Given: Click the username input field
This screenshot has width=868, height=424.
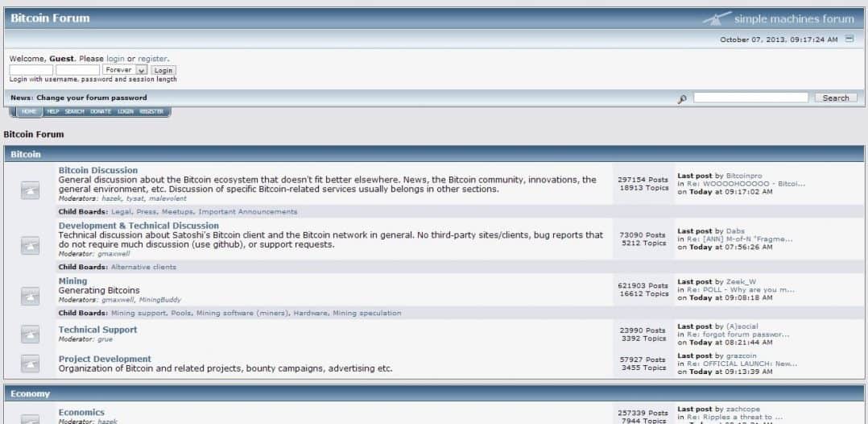Looking at the screenshot, I should coord(31,70).
